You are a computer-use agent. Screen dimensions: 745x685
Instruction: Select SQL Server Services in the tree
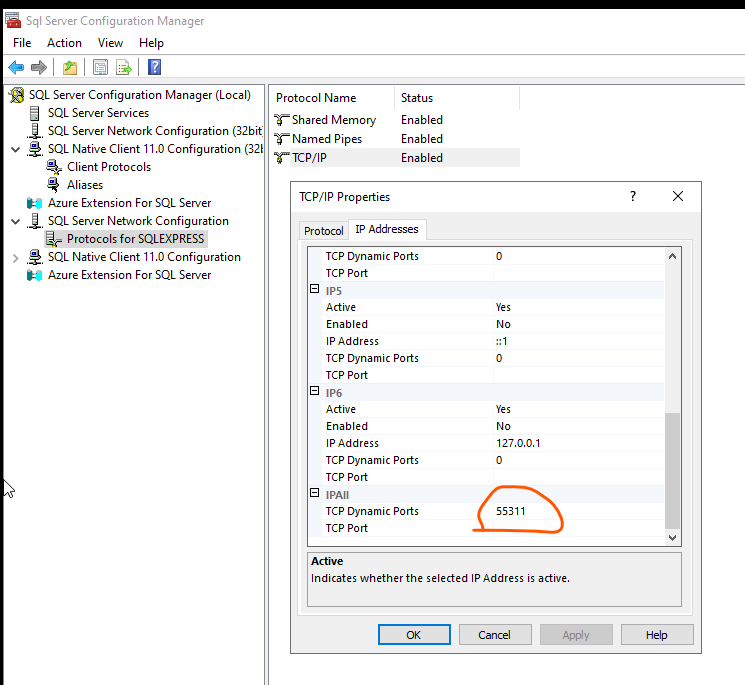tap(98, 113)
